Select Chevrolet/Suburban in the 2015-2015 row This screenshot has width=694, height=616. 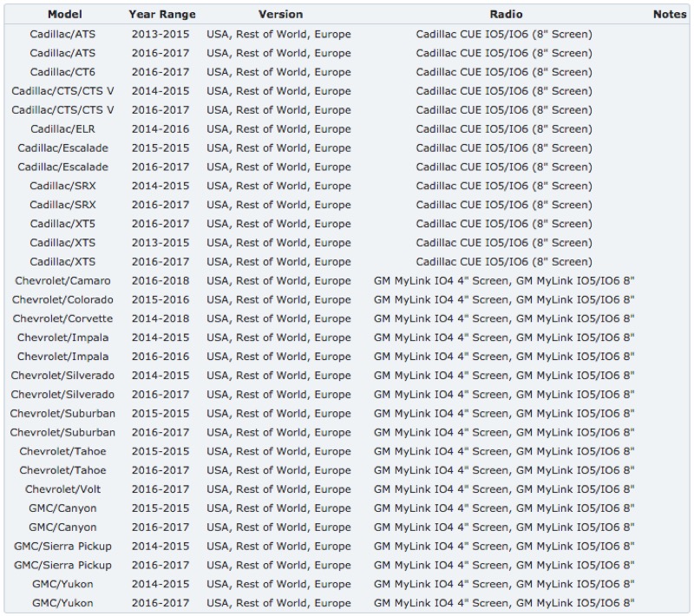point(62,414)
